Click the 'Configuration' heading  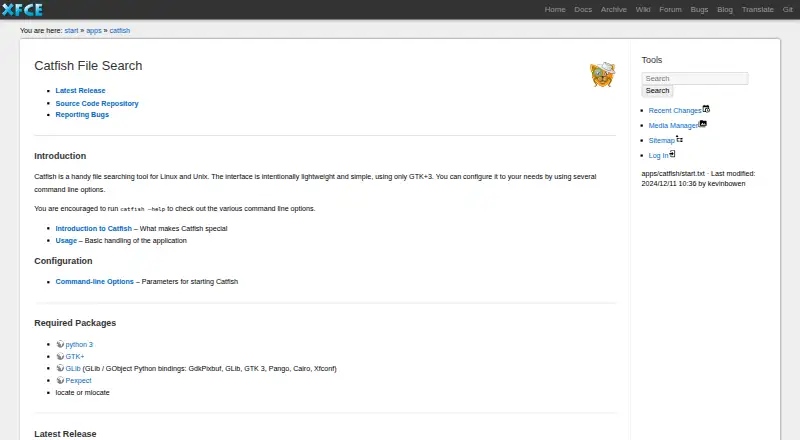pyautogui.click(x=63, y=261)
